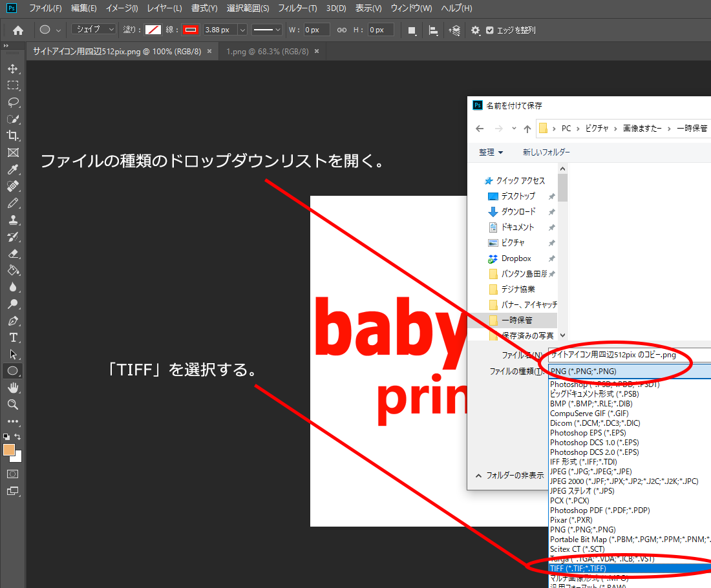Click the Pen tool

(12, 320)
